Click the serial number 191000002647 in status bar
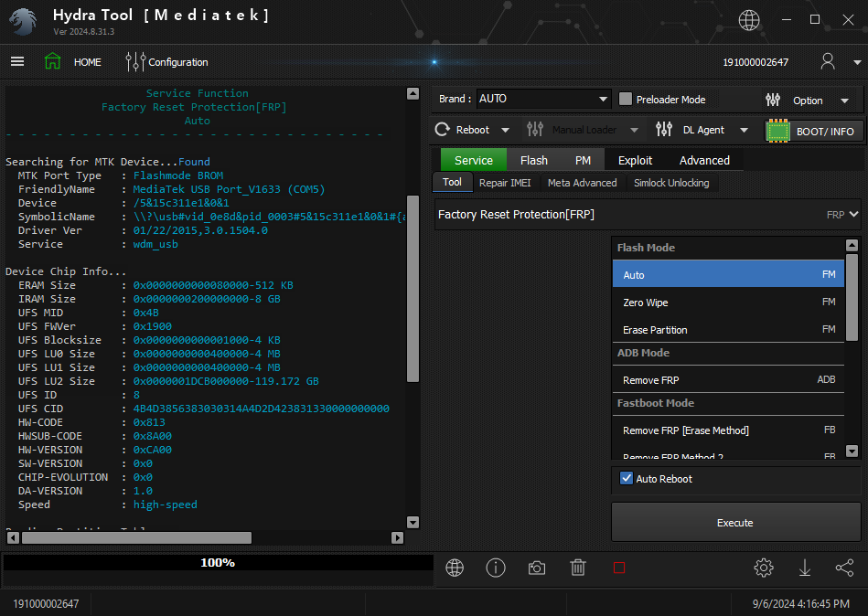The height and width of the screenshot is (616, 868). pos(46,603)
